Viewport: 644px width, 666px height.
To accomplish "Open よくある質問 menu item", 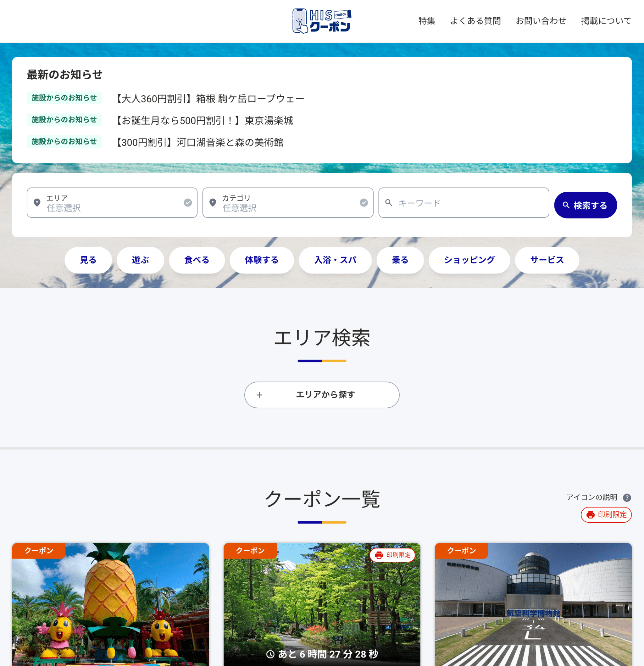I will coord(475,21).
